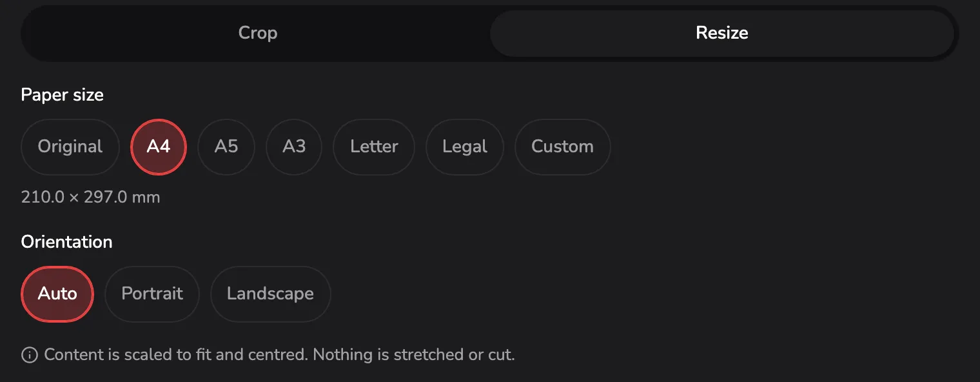Select the Original paper size option
This screenshot has height=382, width=980.
(70, 146)
